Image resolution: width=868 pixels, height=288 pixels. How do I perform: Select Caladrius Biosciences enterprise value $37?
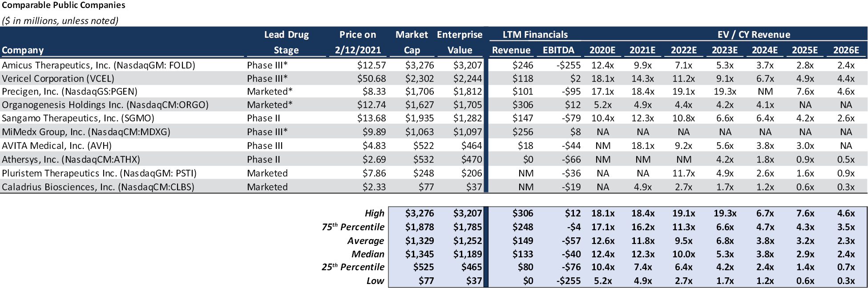pos(474,187)
